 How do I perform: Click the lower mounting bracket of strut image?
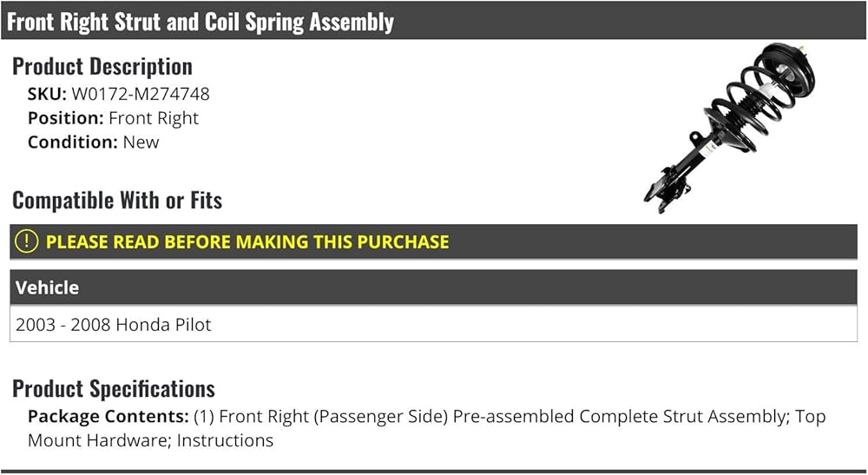[x=667, y=187]
